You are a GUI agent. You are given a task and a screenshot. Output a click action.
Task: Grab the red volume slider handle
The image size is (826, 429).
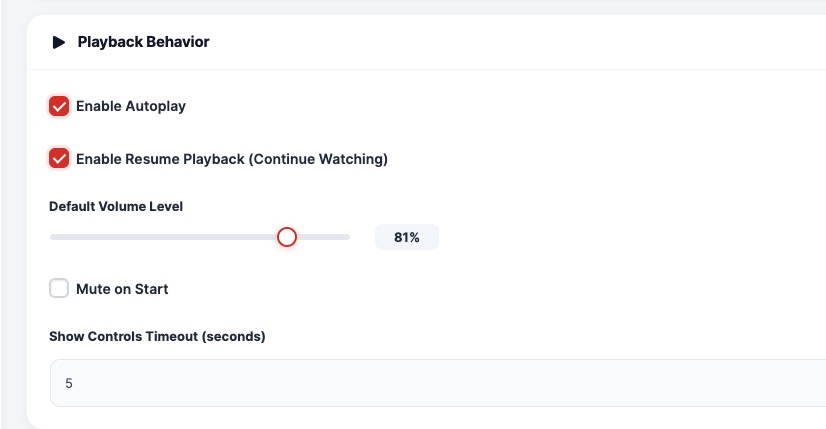coord(287,237)
